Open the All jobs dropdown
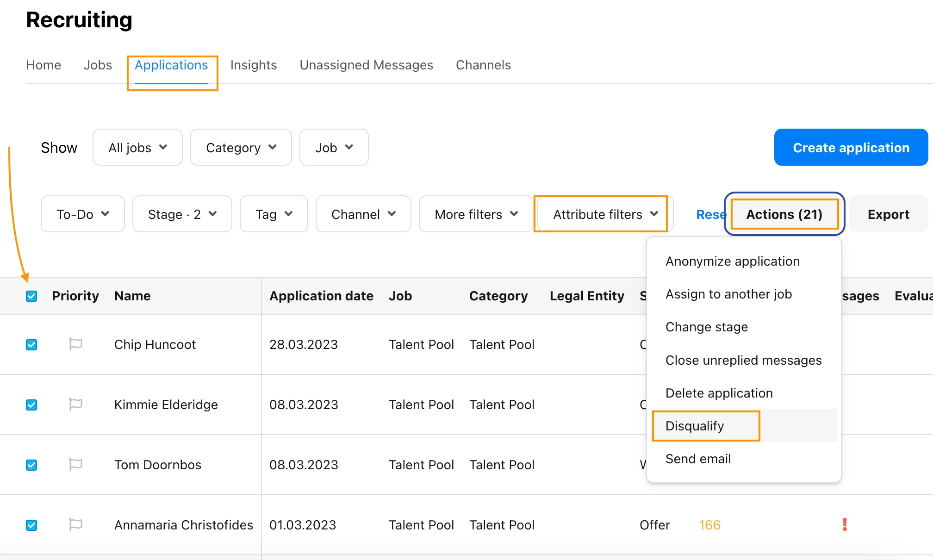 (137, 148)
